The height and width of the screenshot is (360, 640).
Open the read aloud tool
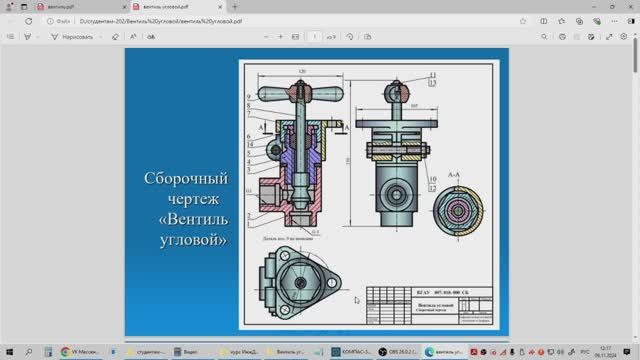[x=133, y=37]
